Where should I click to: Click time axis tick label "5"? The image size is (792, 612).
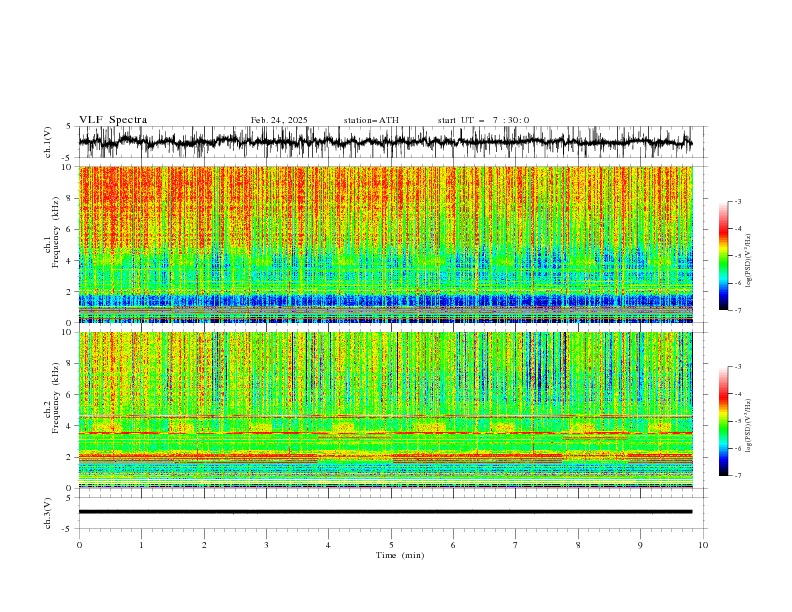tap(391, 545)
